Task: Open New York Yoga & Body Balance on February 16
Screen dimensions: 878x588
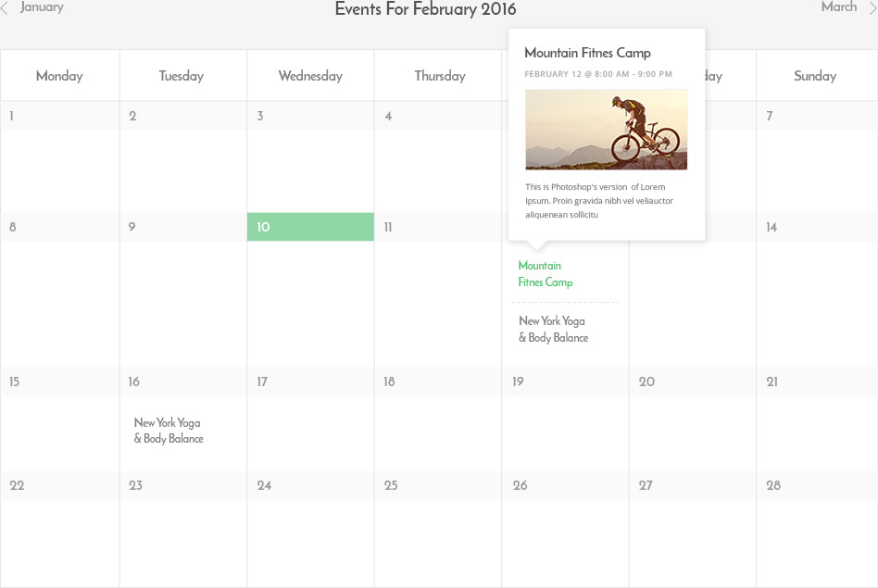Action: pos(168,429)
